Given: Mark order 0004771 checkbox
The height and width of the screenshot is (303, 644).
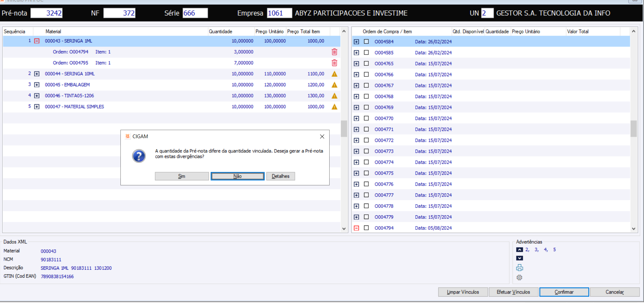Looking at the screenshot, I should click(x=366, y=129).
